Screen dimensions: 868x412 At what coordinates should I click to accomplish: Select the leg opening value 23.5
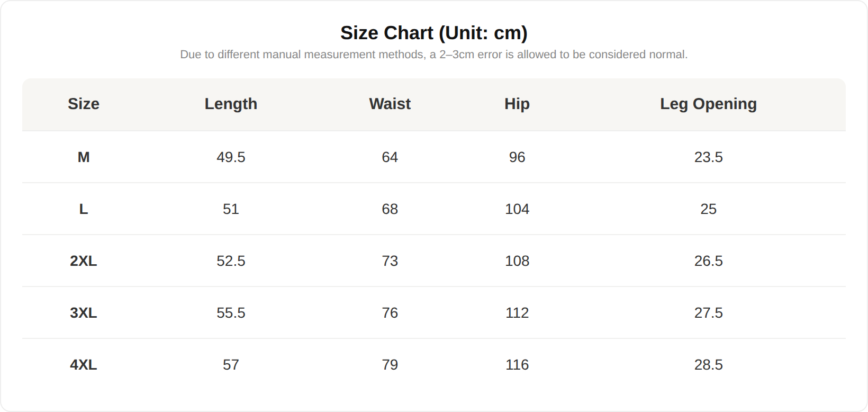pos(708,157)
